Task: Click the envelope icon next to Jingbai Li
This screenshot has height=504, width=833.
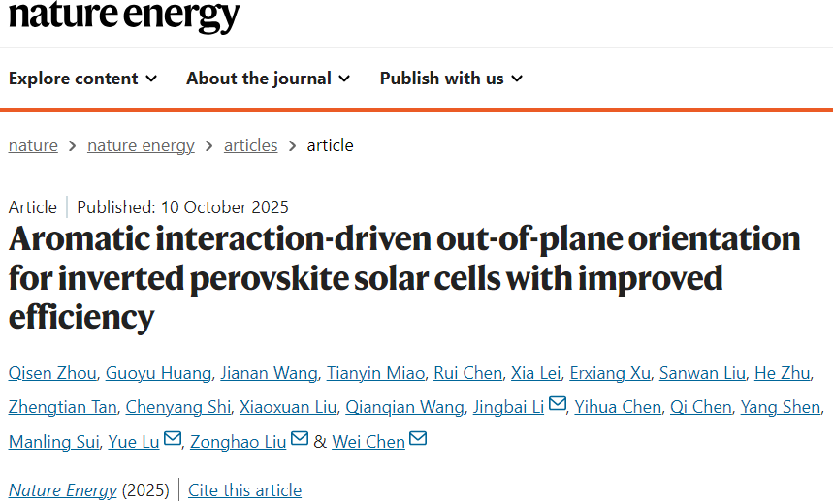Action: click(x=558, y=405)
